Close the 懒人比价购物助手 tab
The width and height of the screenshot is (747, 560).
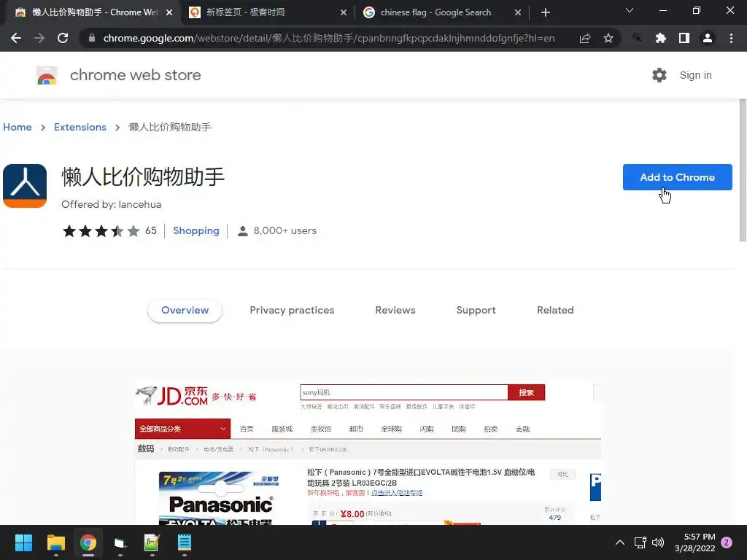[169, 13]
